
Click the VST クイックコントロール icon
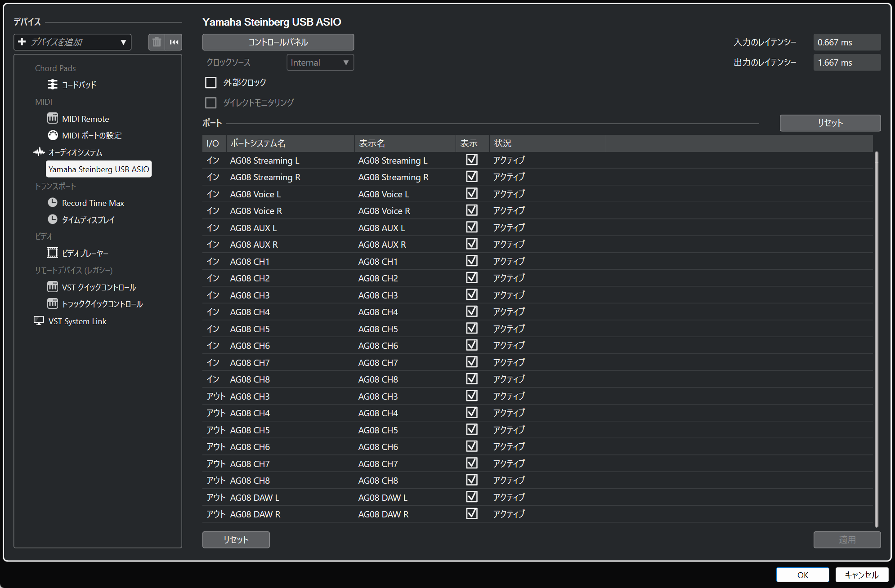(53, 287)
